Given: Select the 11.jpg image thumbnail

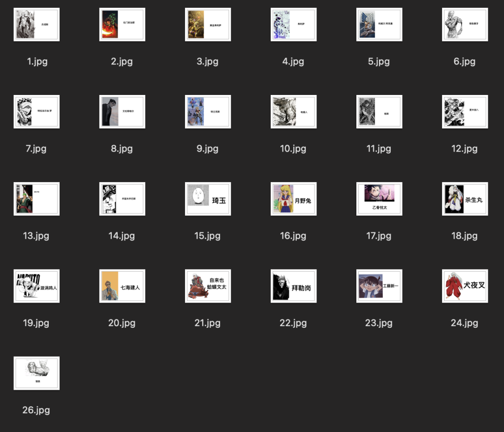Looking at the screenshot, I should coord(379,112).
